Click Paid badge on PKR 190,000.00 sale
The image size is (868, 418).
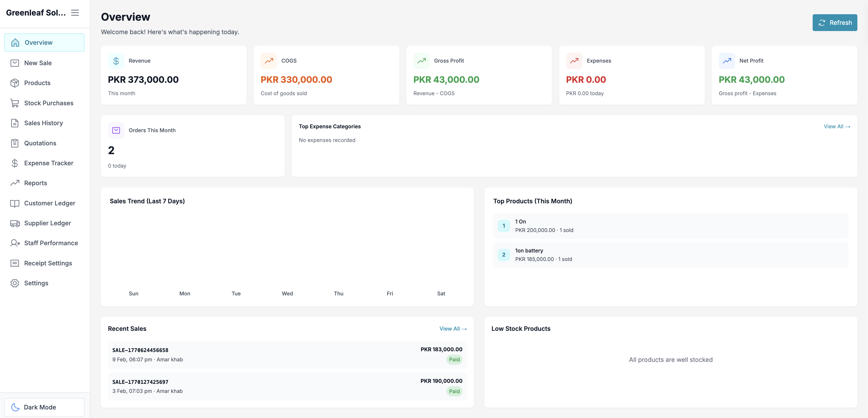tap(454, 391)
